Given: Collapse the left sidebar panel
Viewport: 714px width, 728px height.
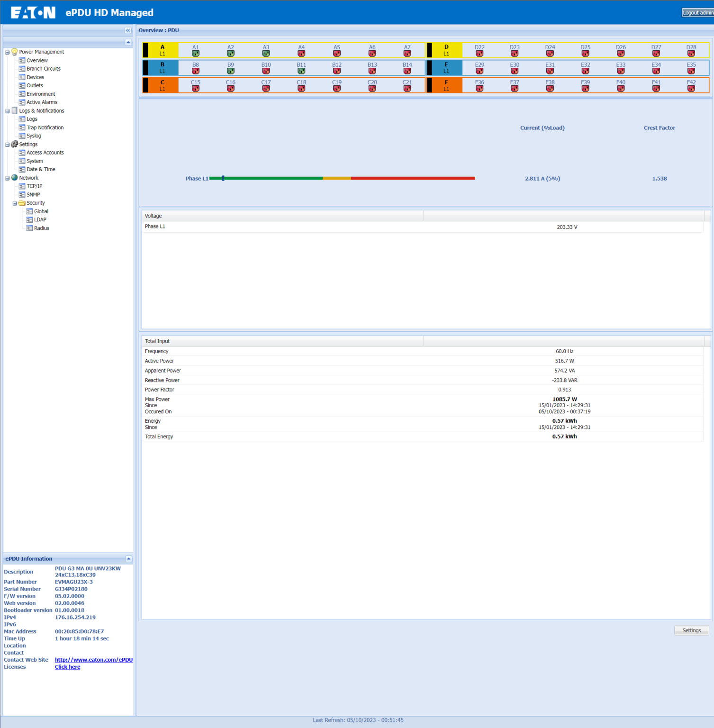Looking at the screenshot, I should [128, 30].
